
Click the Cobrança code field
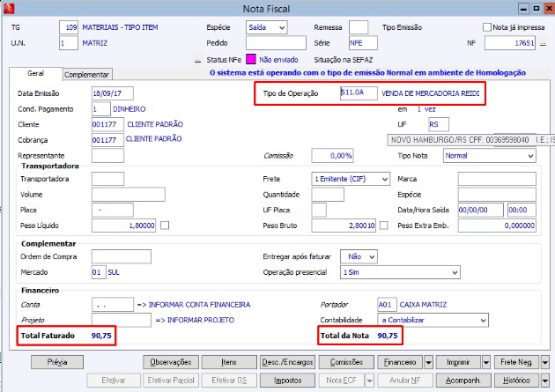tap(107, 140)
